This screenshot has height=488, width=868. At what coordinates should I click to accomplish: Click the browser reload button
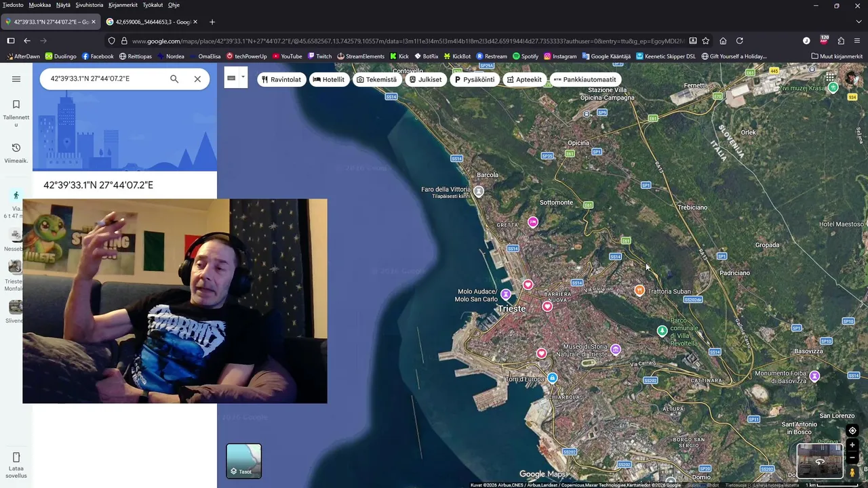tap(739, 41)
